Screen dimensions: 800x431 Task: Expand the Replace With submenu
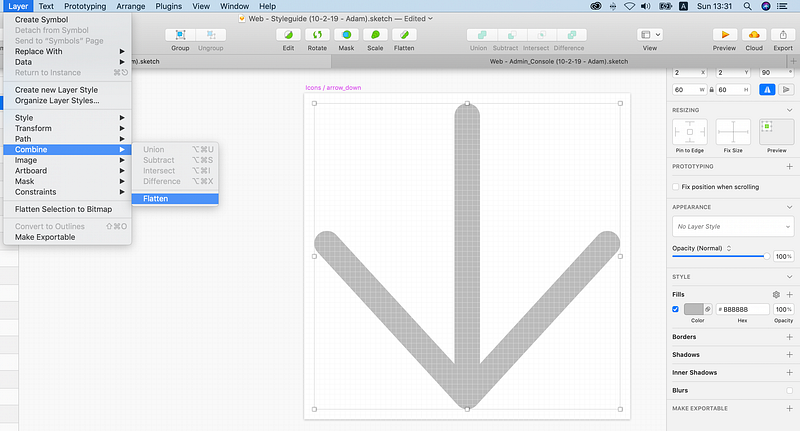click(67, 52)
